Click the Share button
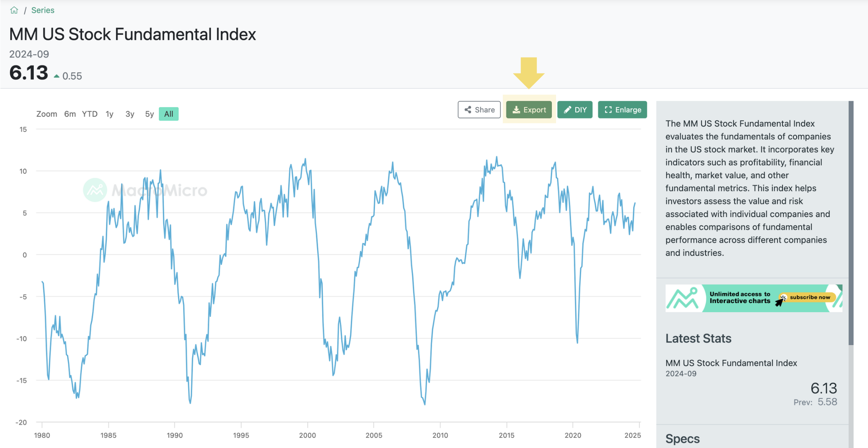The image size is (868, 448). pos(479,110)
